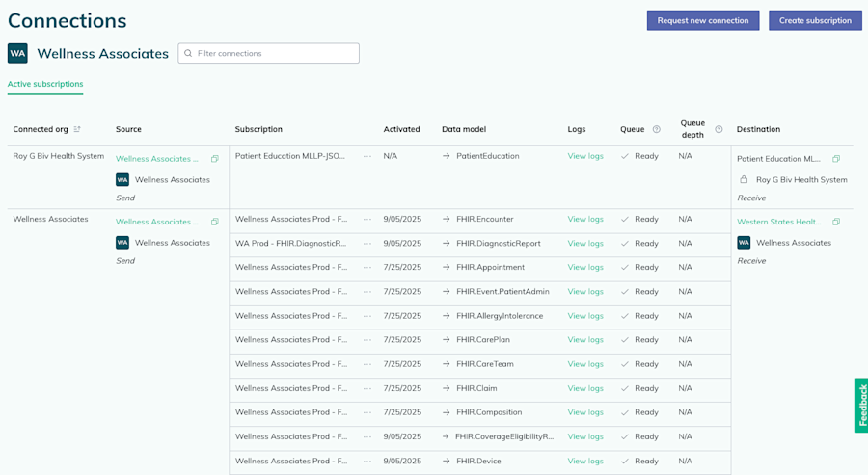View logs for PatientEducation row
The image size is (868, 475).
click(x=585, y=156)
